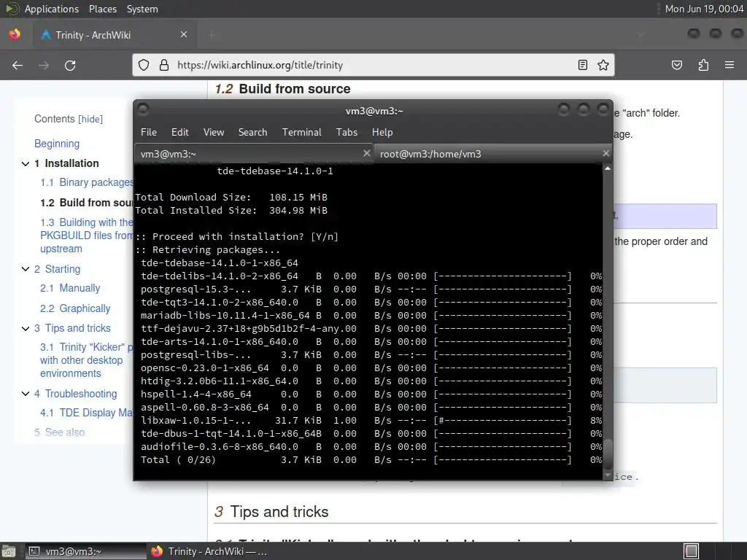
Task: Close the root@vm3:/home/vm3 terminal tab
Action: click(605, 153)
